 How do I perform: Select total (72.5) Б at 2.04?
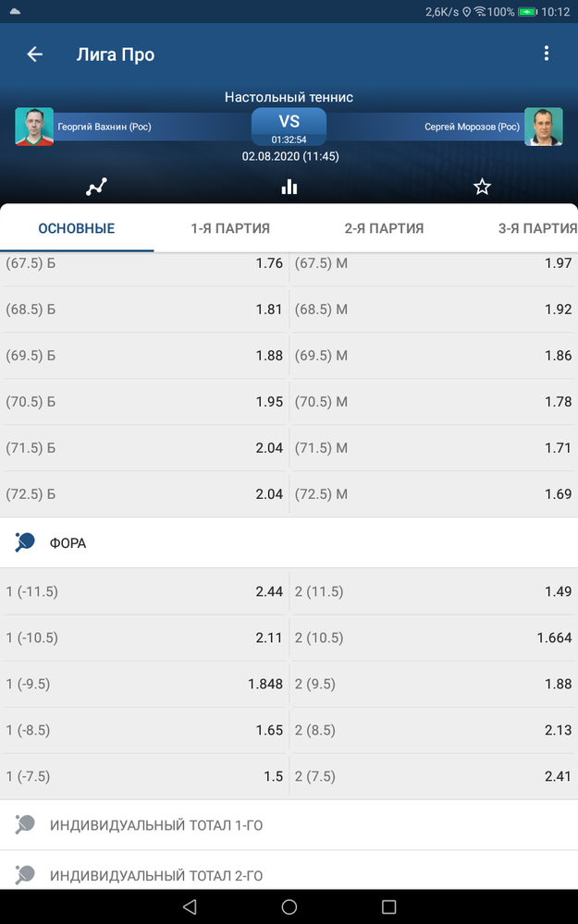click(x=144, y=494)
